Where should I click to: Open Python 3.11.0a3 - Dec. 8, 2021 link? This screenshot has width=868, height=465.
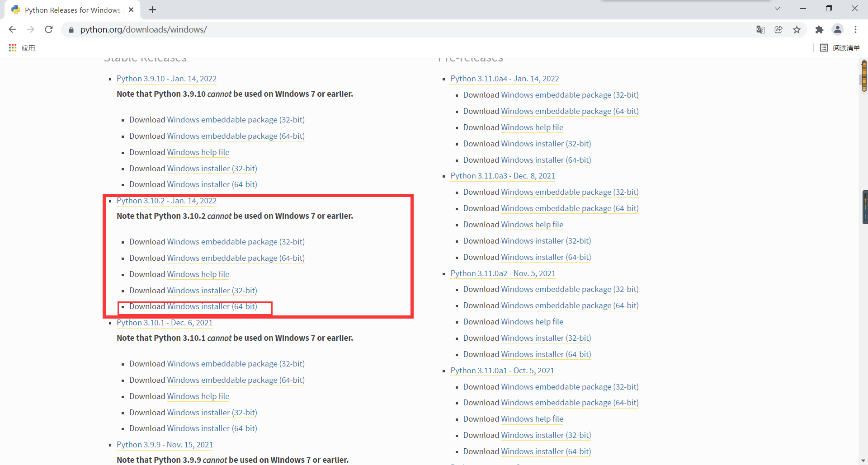[503, 176]
